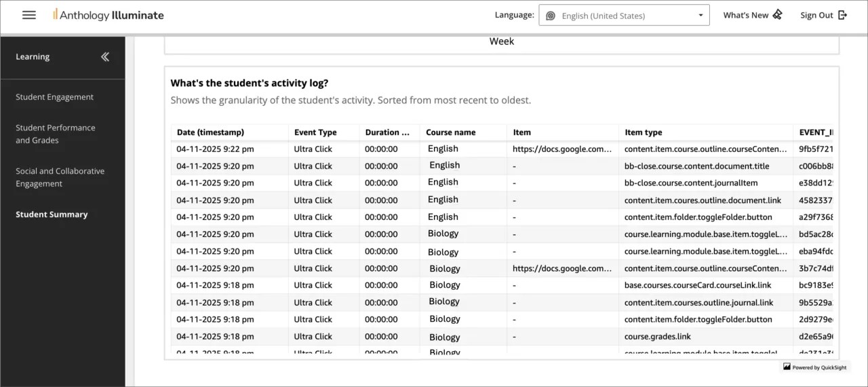Collapse the Learning sidebar with double chevron

105,57
